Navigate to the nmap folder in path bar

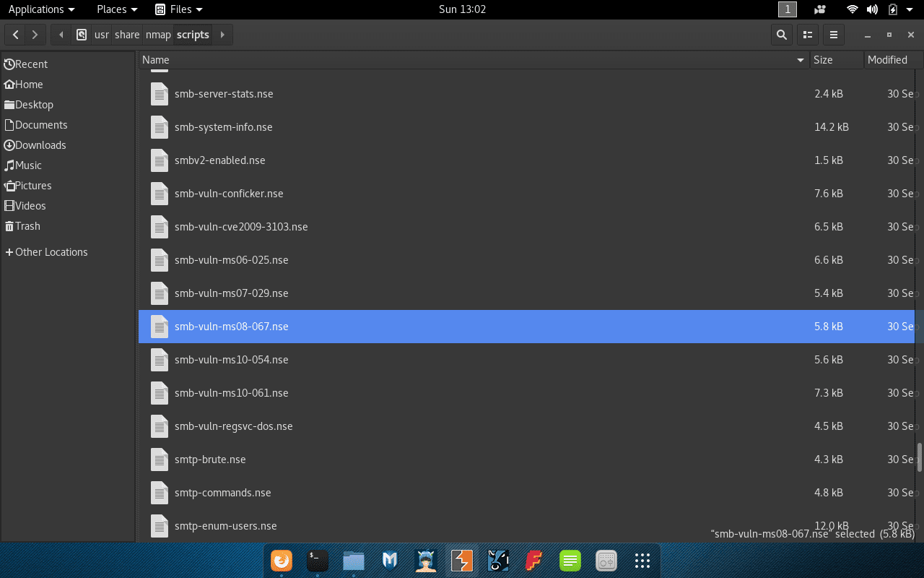[x=158, y=35]
